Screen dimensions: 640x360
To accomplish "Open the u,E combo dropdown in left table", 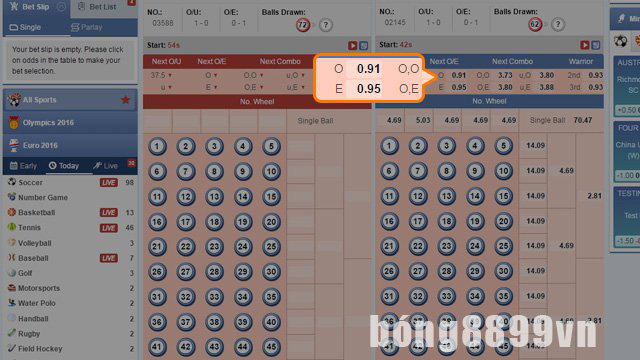I will (296, 87).
